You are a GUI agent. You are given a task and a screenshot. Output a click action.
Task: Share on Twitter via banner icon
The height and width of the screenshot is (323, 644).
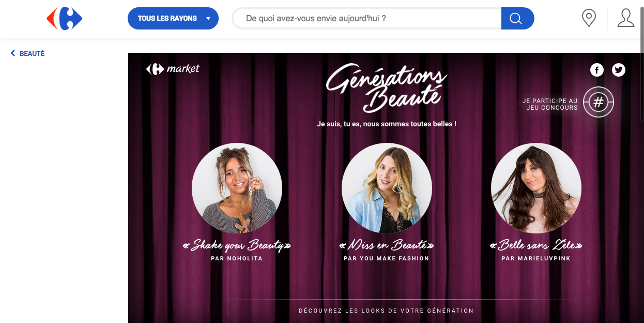619,70
